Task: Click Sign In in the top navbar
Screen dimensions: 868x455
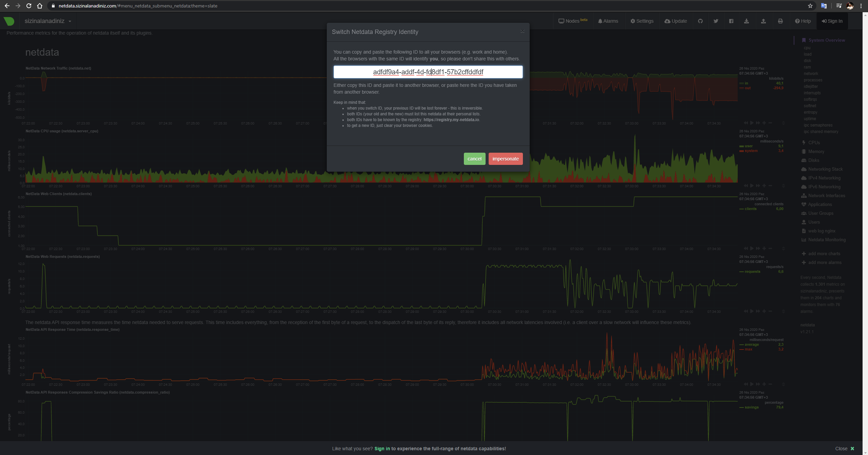Action: 832,21
